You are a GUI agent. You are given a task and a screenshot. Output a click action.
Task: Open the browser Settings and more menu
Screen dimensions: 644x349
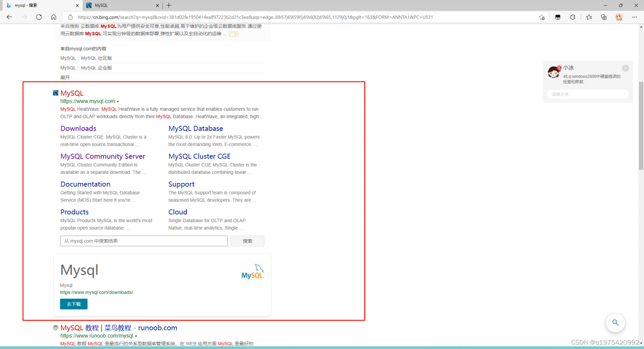634,17
